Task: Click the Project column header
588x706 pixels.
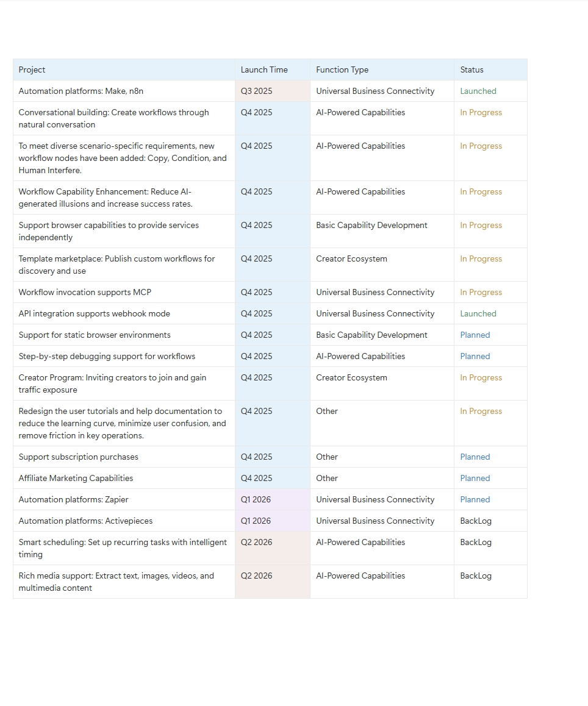Action: coord(32,70)
